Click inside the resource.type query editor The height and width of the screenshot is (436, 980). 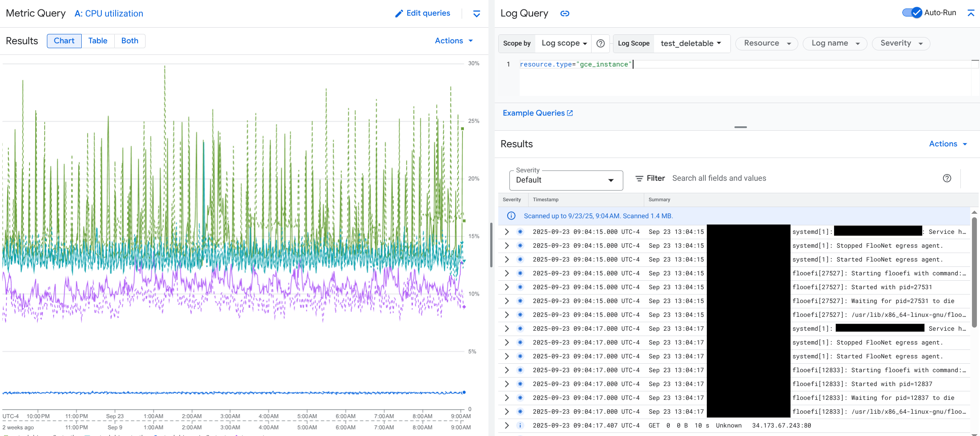click(576, 64)
